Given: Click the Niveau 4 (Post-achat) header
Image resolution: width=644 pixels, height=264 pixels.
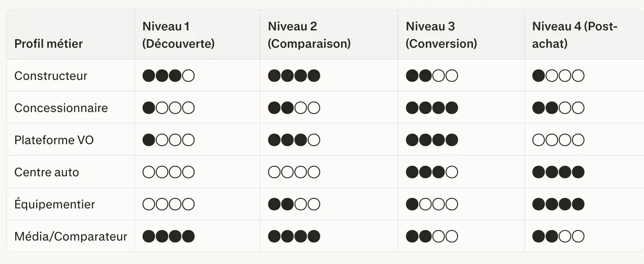Looking at the screenshot, I should click(575, 35).
